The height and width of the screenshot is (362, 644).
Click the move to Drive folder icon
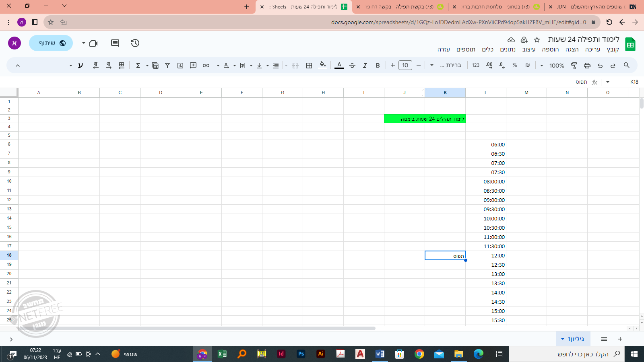524,40
